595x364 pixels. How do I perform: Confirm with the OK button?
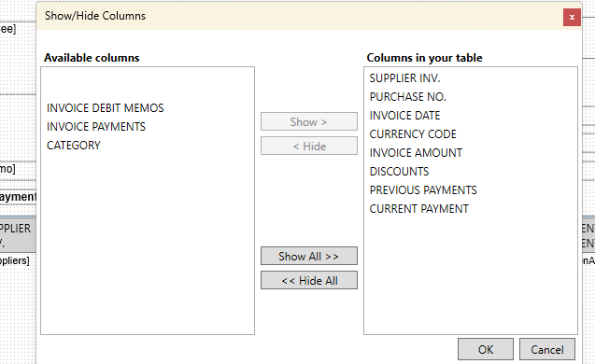coord(486,349)
